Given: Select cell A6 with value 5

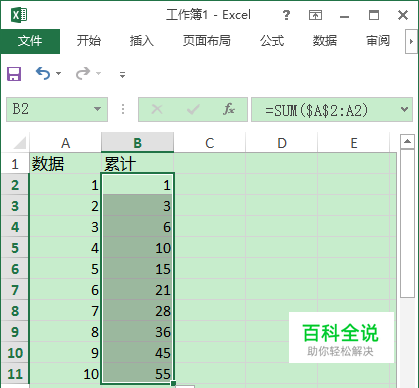Looking at the screenshot, I should point(65,269).
